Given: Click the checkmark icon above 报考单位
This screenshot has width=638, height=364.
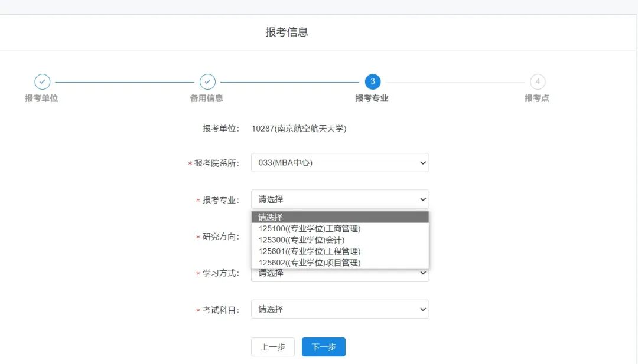Looking at the screenshot, I should pyautogui.click(x=41, y=81).
